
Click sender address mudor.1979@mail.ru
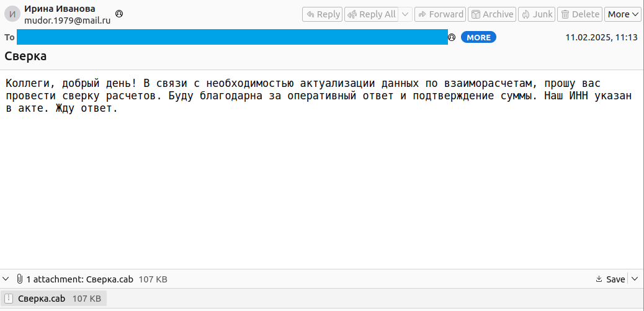67,20
